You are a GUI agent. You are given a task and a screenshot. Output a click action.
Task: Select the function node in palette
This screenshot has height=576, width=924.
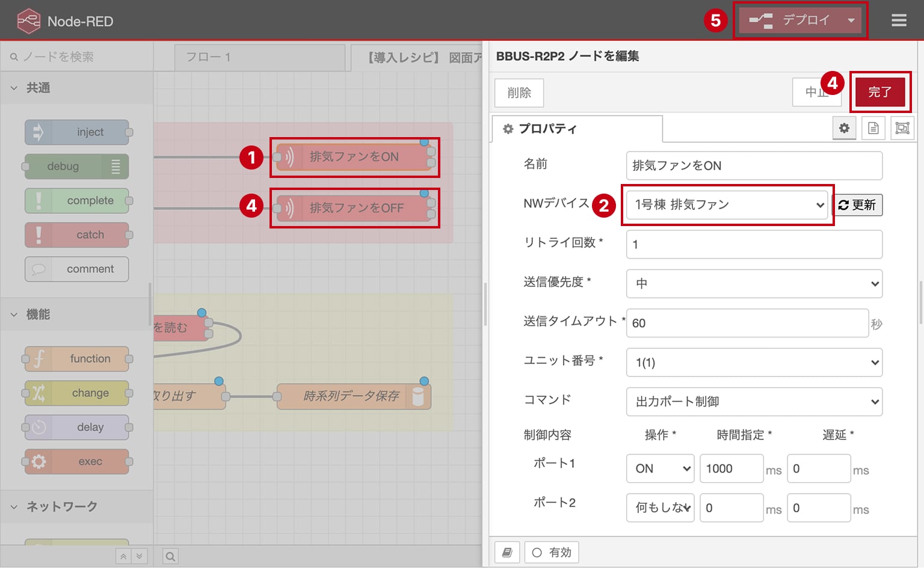pos(77,359)
